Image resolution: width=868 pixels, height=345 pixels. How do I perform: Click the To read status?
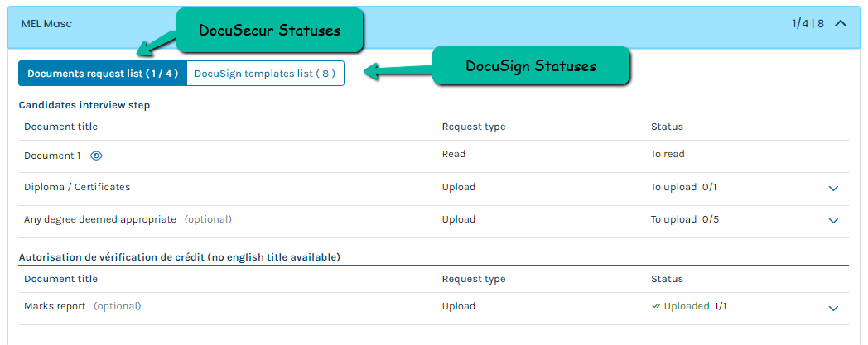(x=668, y=154)
